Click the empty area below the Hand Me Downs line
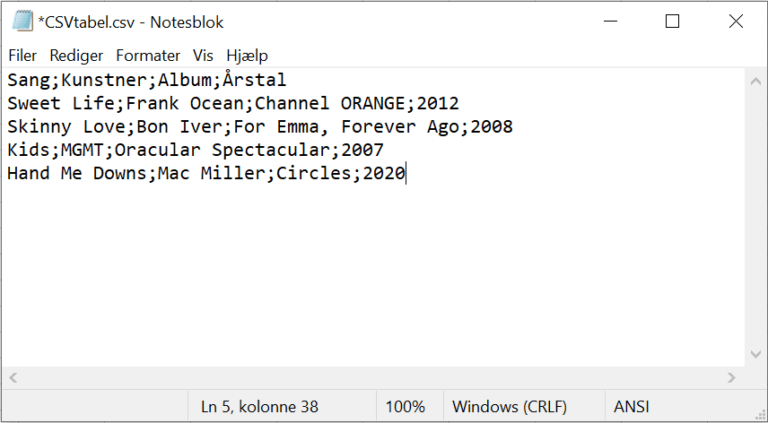Viewport: 768px width, 423px height. [x=372, y=274]
